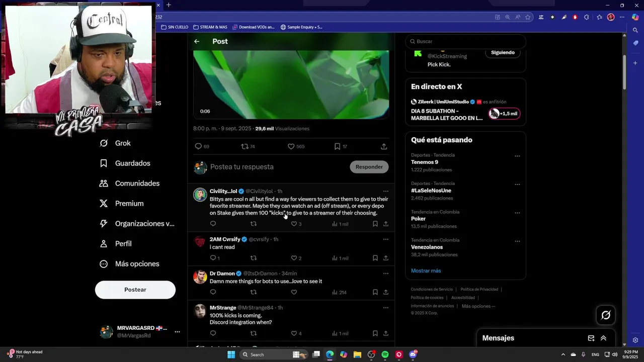Share 2AM Cvrsify's reply

(x=386, y=258)
